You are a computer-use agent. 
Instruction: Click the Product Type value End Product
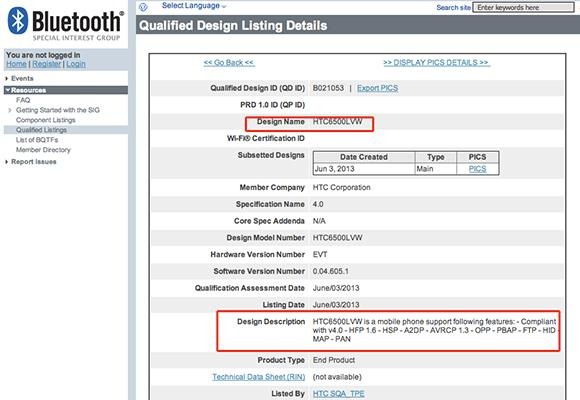[334, 360]
